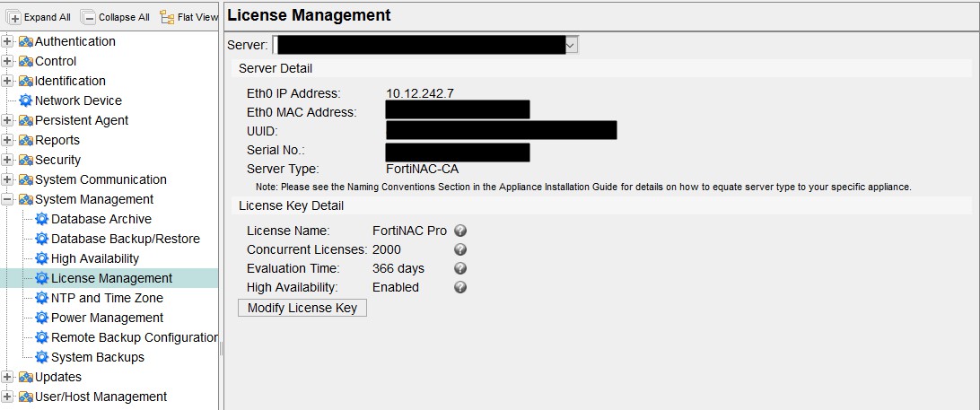Screen dimensions: 980x410
Task: Click the help icon beside License Name
Action: pos(460,231)
